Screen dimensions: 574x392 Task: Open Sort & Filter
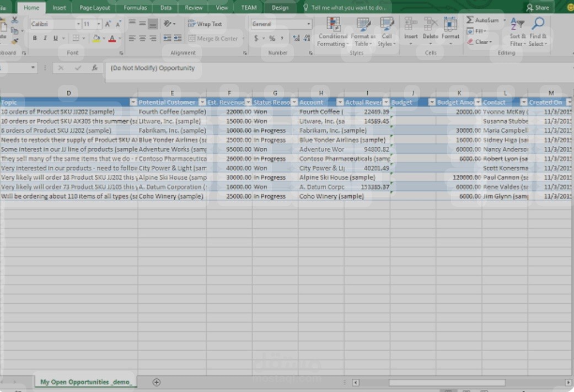click(x=518, y=32)
